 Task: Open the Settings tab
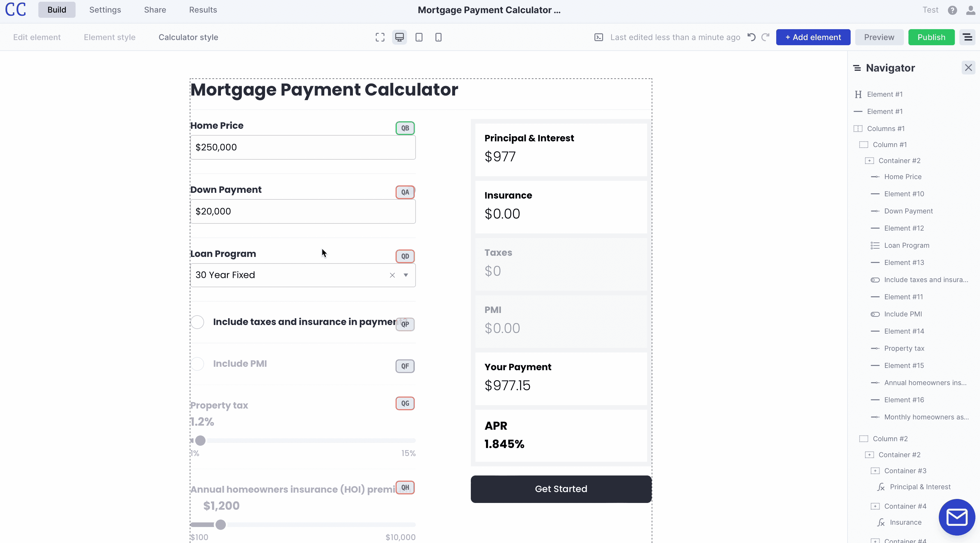pyautogui.click(x=105, y=10)
